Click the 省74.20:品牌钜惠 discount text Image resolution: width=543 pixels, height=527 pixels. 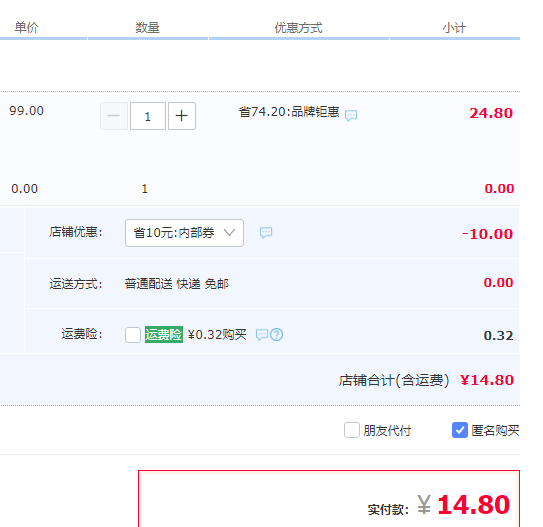pyautogui.click(x=289, y=112)
